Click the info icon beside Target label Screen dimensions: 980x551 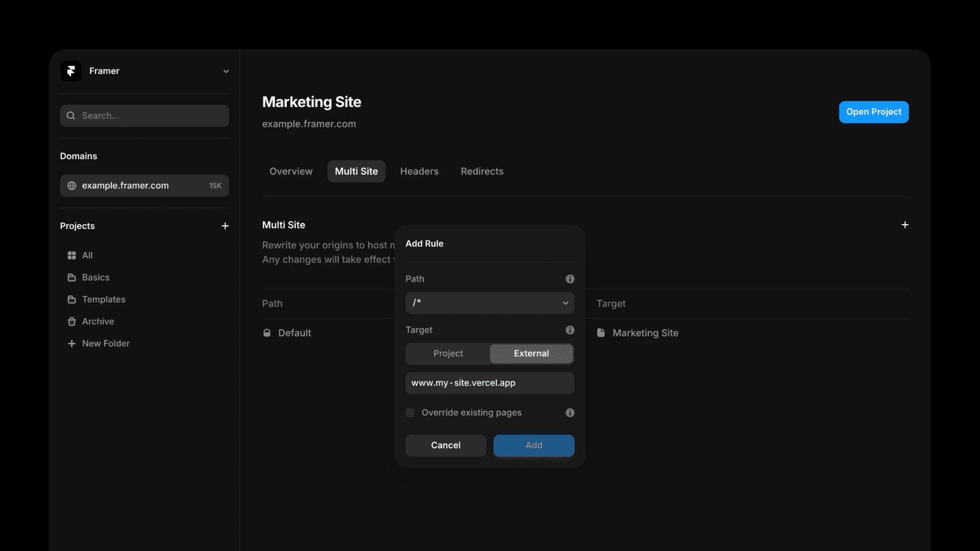[x=570, y=330]
